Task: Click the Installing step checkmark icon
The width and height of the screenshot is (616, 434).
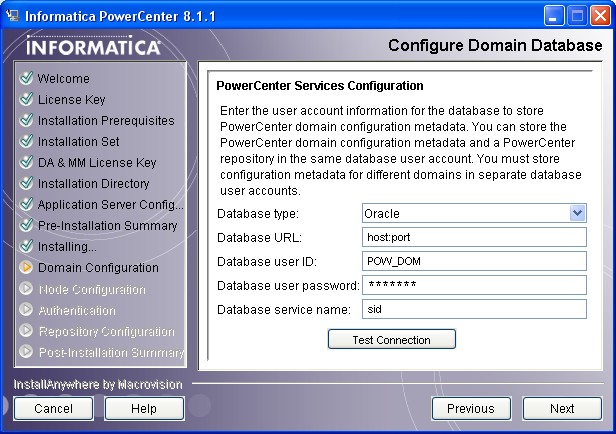Action: (x=26, y=246)
